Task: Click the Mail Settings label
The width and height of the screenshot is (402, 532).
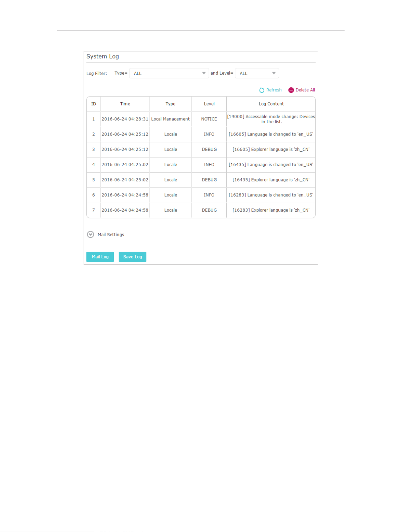Action: click(x=111, y=235)
